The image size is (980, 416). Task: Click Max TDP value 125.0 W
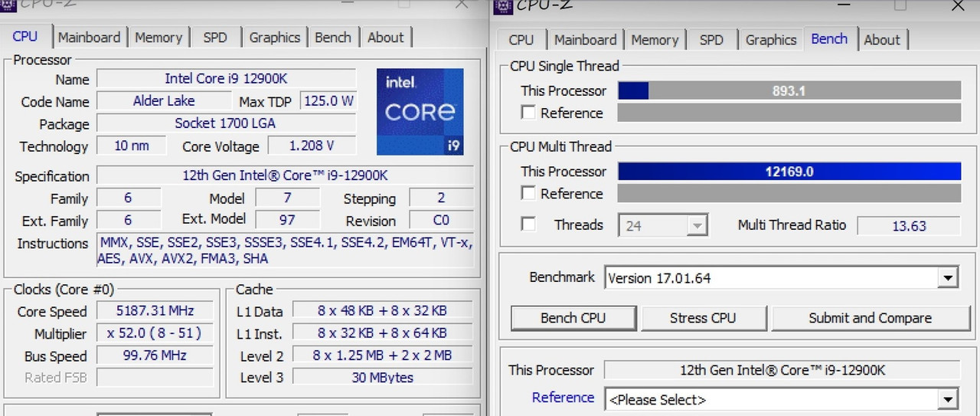coord(328,100)
